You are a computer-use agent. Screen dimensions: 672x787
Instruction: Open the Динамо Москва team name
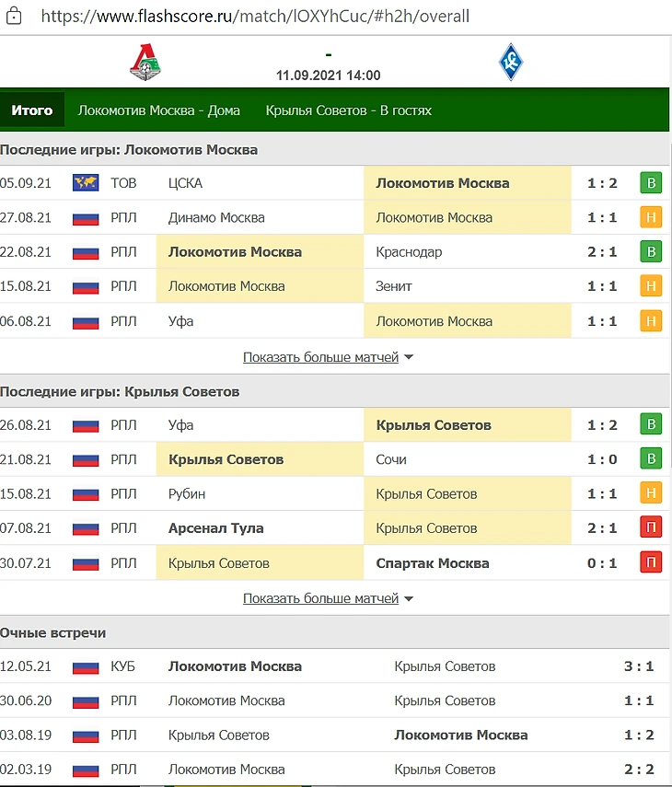tap(216, 218)
